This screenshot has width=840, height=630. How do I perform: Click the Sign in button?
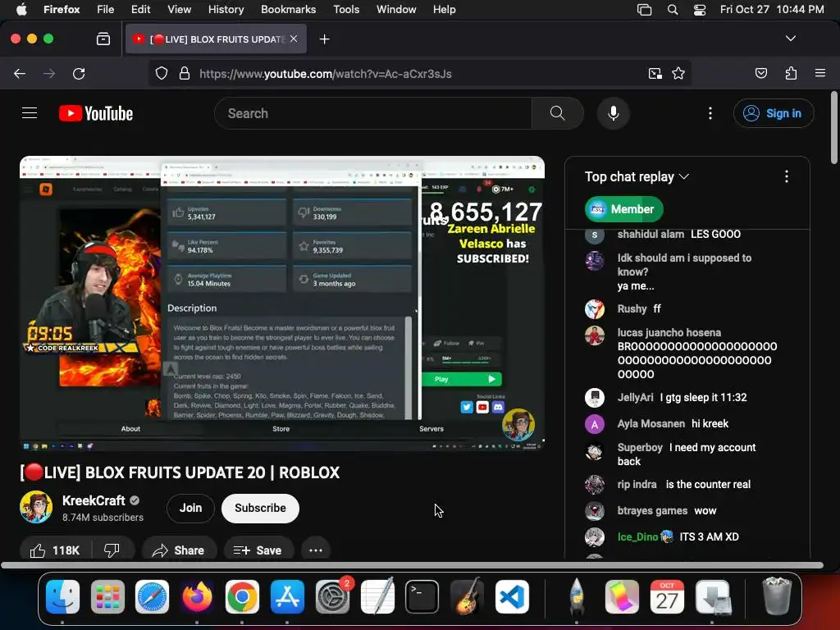(x=774, y=113)
